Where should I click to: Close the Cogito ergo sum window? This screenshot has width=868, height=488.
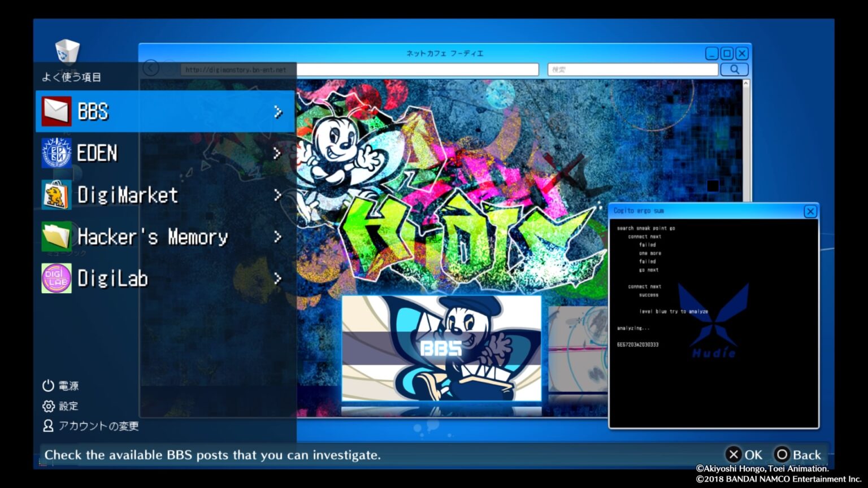pyautogui.click(x=810, y=211)
